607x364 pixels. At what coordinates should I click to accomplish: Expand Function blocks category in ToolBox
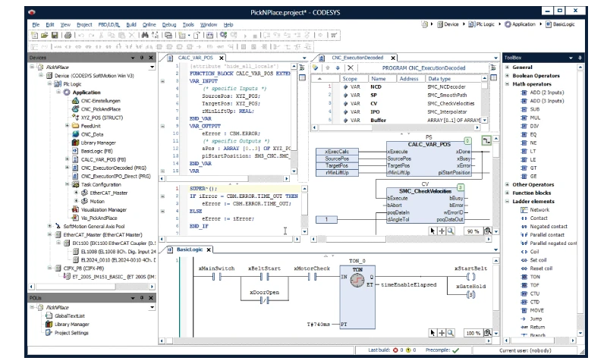tap(508, 193)
